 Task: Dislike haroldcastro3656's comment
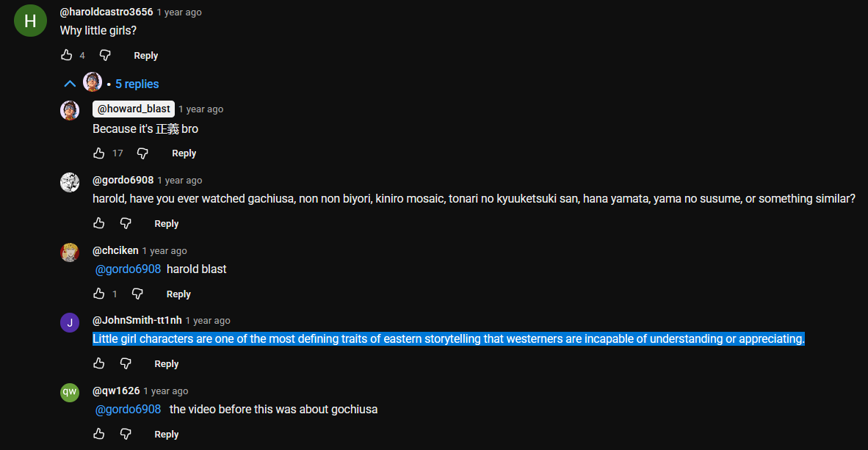(105, 56)
